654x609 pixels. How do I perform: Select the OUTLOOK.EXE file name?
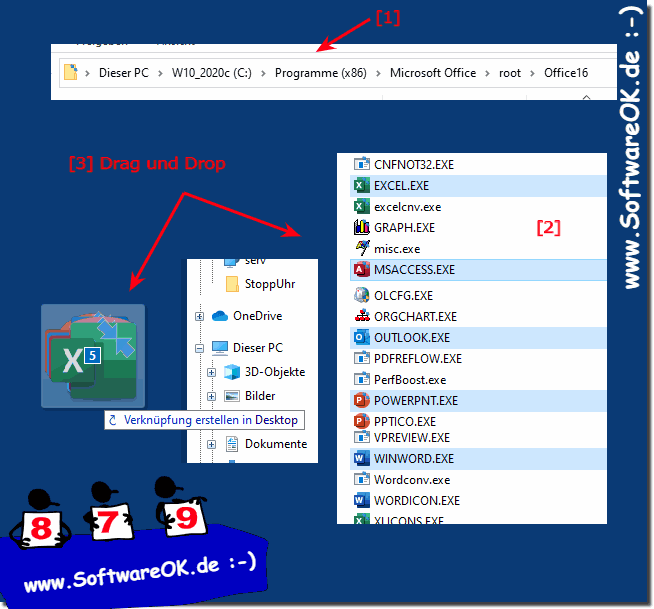point(412,337)
